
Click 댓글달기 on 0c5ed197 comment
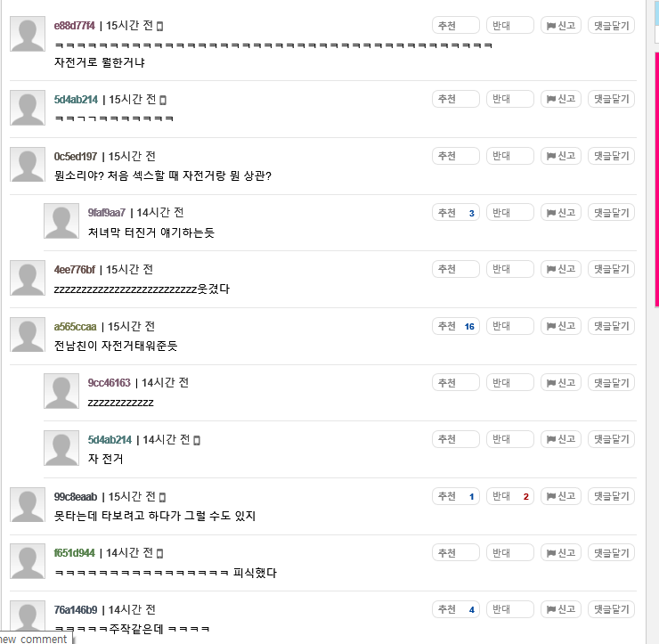point(611,156)
